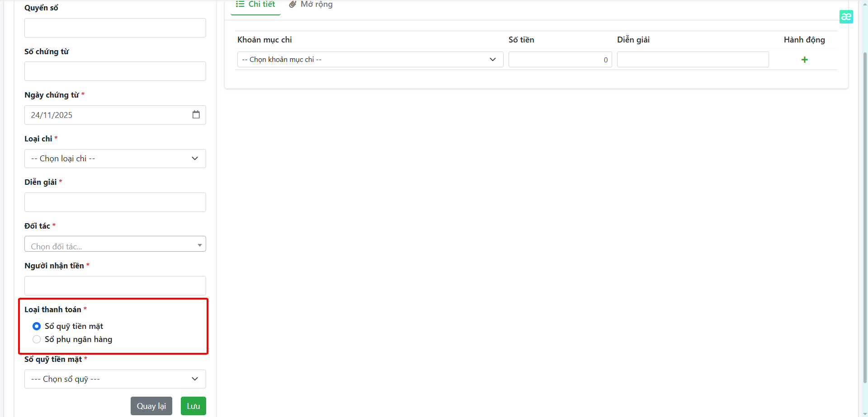868x417 pixels.
Task: Click the teal extension icon at top right
Action: tap(846, 17)
